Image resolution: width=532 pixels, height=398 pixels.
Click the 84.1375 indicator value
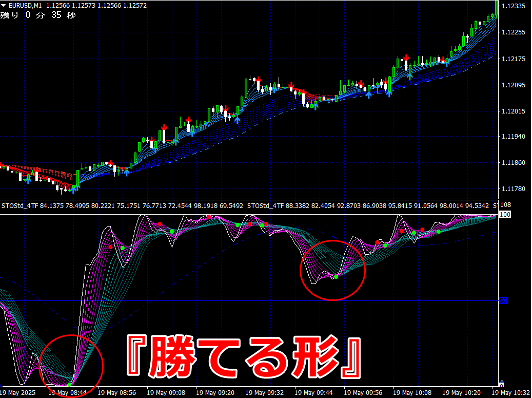52,206
